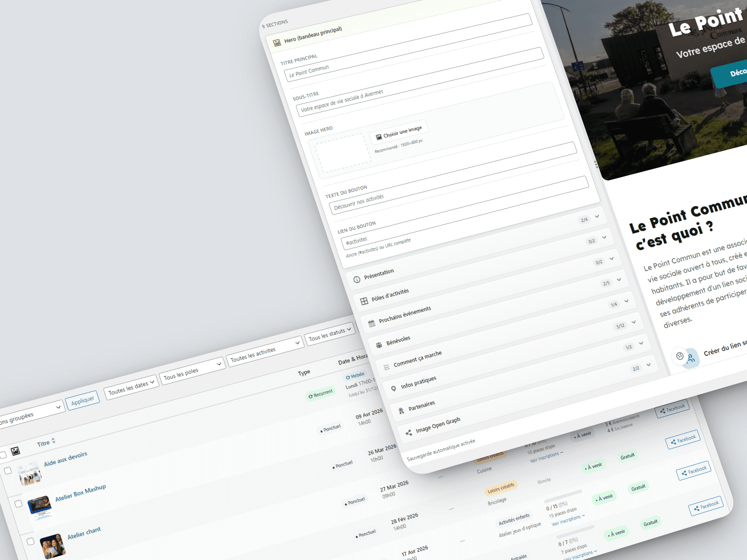
Task: Click the Infos pratiques location pin icon
Action: coord(393,388)
